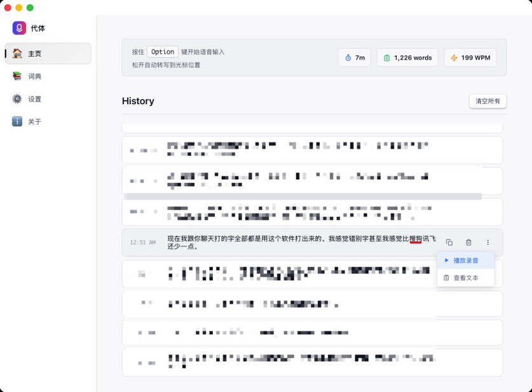Click the 1,226 words stat badge
This screenshot has height=392, width=532.
point(407,58)
